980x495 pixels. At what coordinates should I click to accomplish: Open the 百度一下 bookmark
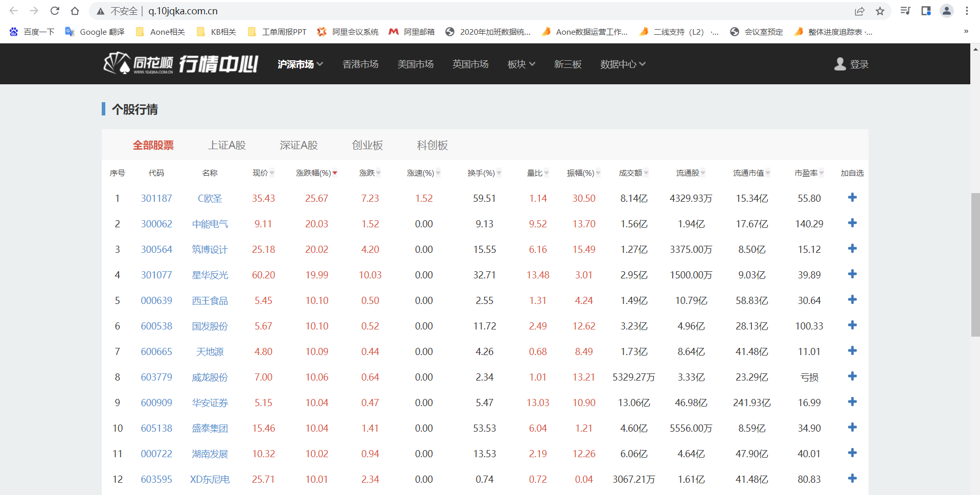[x=32, y=32]
